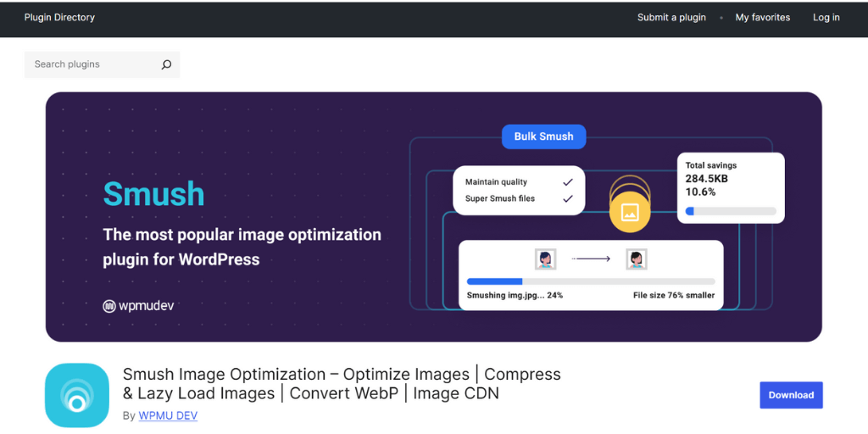Click the Bulk Smush button in banner
The width and height of the screenshot is (868, 434).
543,136
